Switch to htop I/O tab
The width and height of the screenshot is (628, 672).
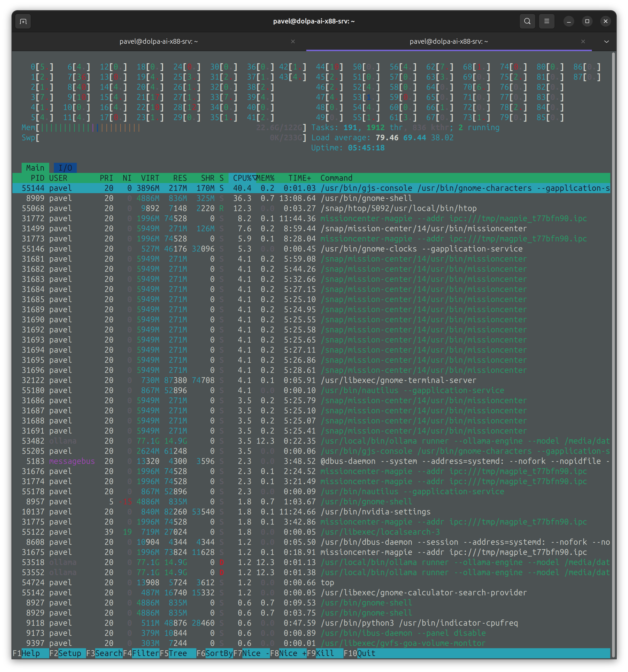65,168
